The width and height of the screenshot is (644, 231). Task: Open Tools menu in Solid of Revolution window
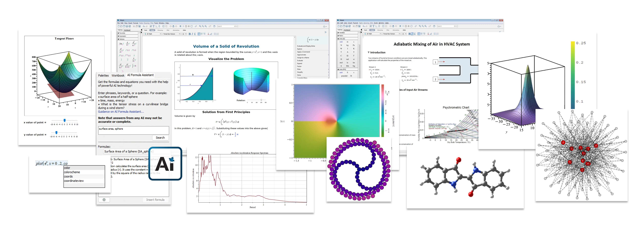point(156,23)
